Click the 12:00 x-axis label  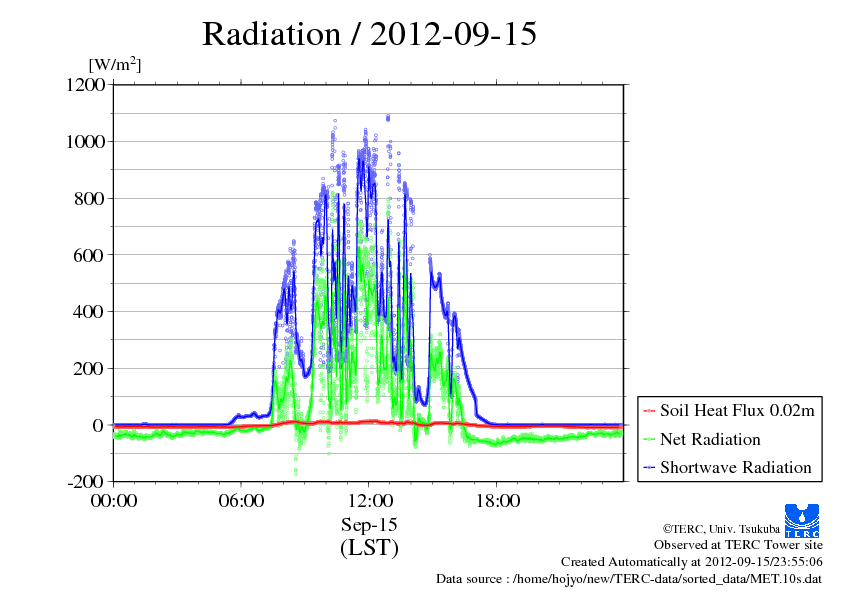click(x=369, y=501)
